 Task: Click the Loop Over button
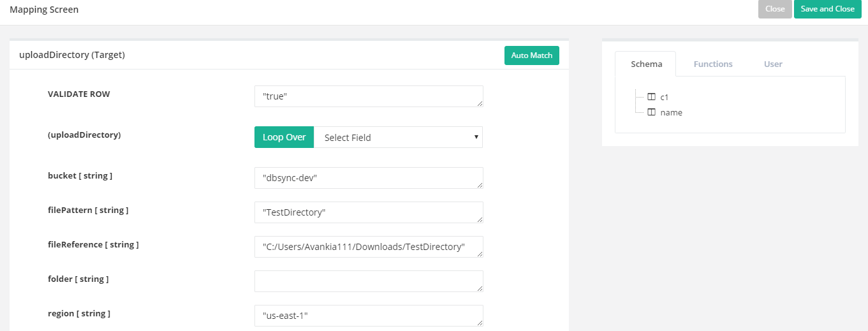[x=284, y=137]
